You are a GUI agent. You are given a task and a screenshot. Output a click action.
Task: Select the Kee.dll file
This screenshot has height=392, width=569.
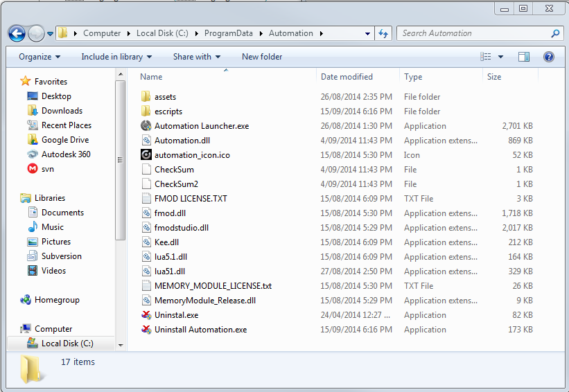166,242
